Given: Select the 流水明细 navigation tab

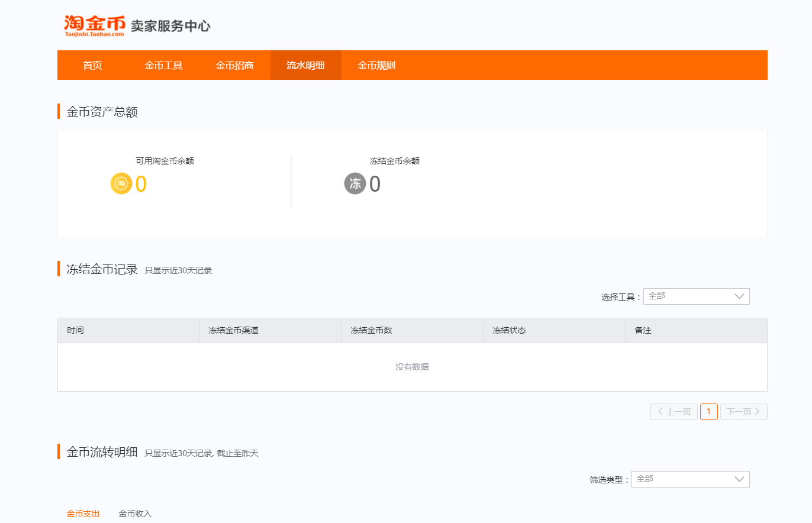Looking at the screenshot, I should pyautogui.click(x=305, y=65).
